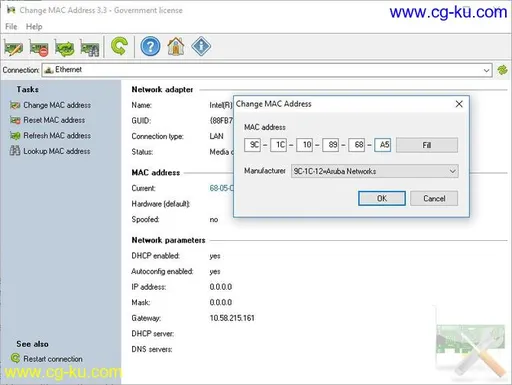
Task: Click the app icon in the title bar
Action: tap(11, 10)
